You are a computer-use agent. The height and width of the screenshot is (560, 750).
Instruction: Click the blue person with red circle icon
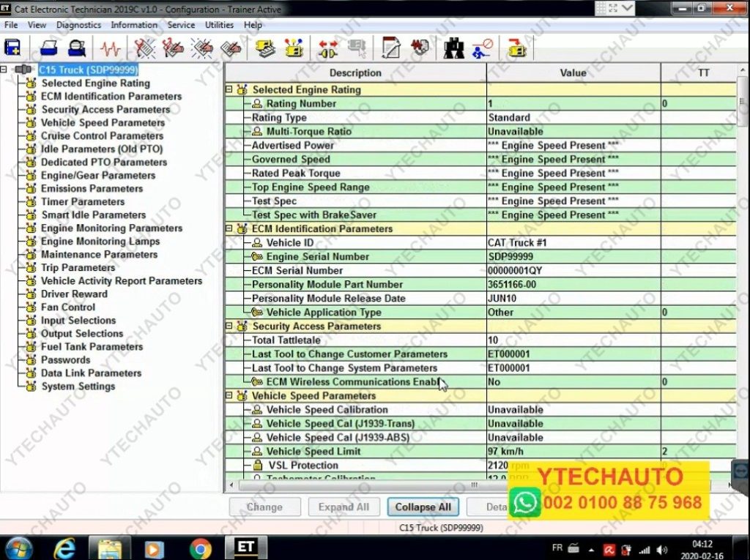pyautogui.click(x=482, y=48)
